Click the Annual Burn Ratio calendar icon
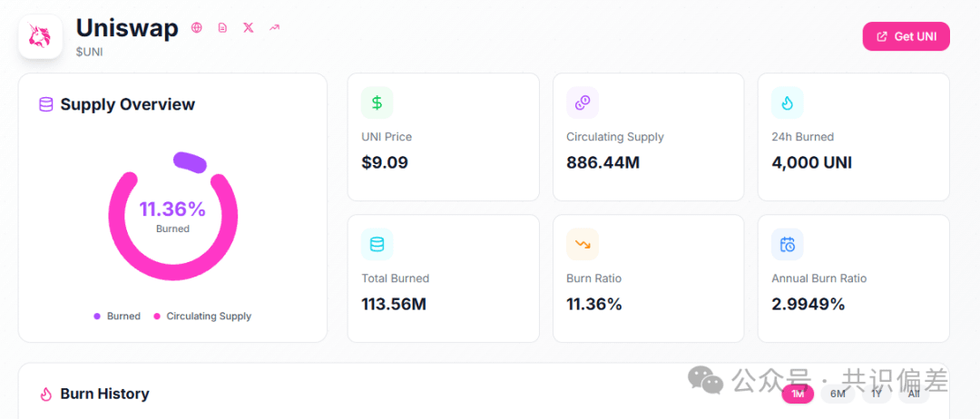The image size is (980, 419). click(788, 244)
